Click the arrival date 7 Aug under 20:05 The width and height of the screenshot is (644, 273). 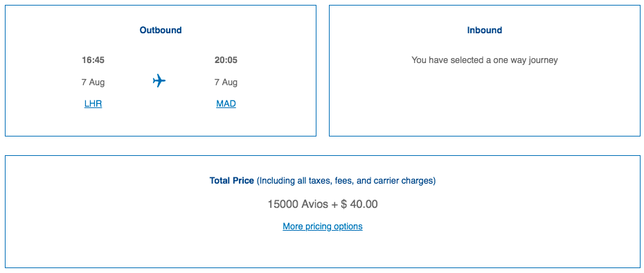coord(226,82)
